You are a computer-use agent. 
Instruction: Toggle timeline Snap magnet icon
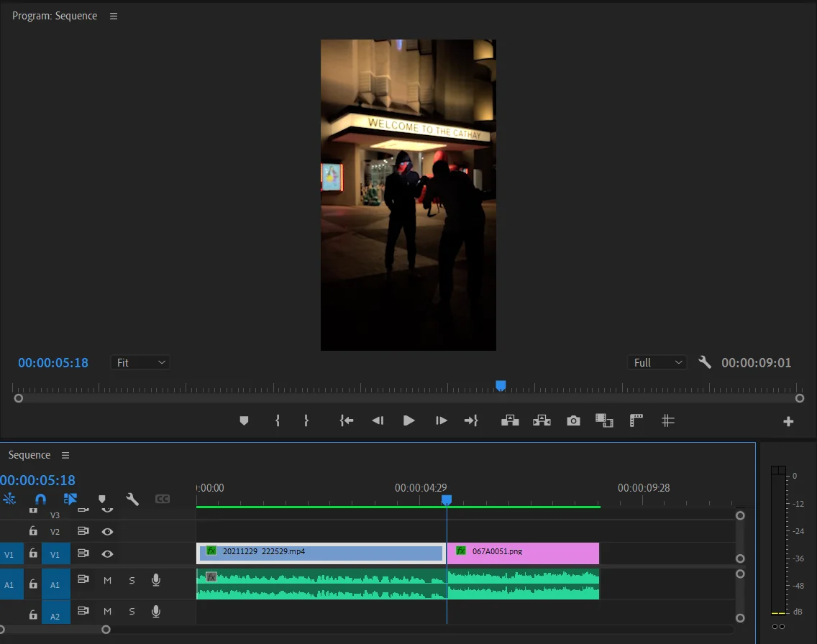click(40, 499)
